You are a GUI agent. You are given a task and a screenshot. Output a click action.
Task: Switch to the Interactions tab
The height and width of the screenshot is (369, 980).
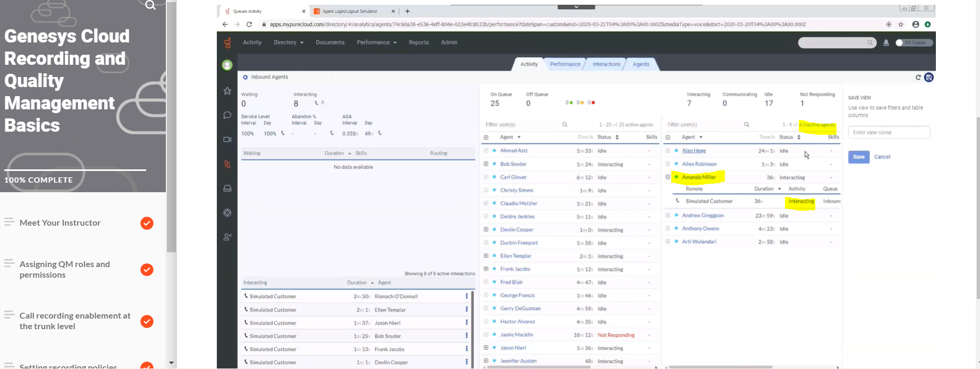606,64
